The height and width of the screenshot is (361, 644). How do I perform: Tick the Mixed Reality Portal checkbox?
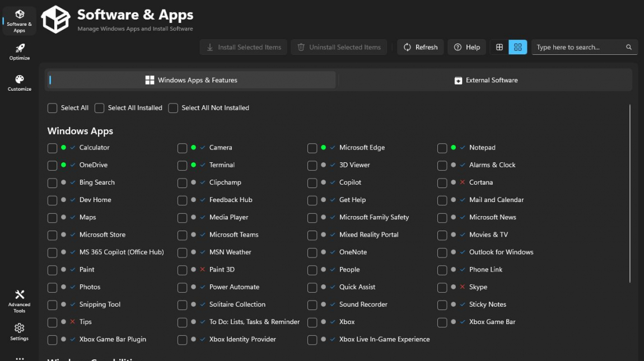point(312,235)
